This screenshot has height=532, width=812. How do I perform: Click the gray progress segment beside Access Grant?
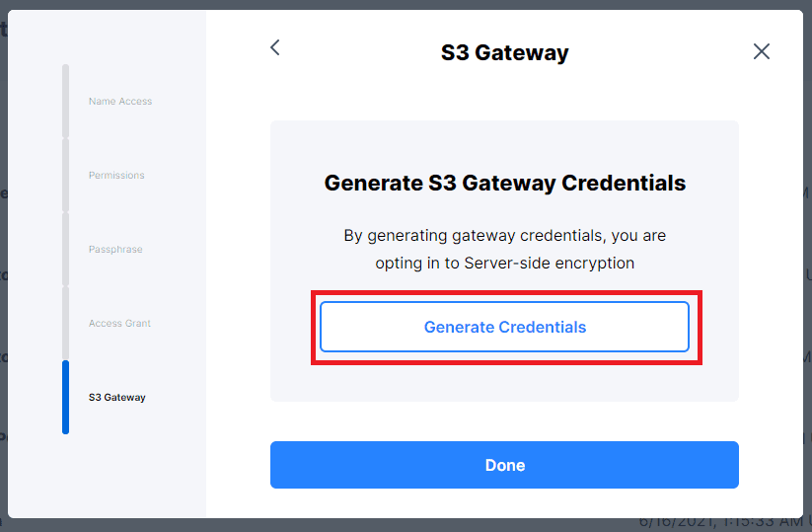(65, 323)
